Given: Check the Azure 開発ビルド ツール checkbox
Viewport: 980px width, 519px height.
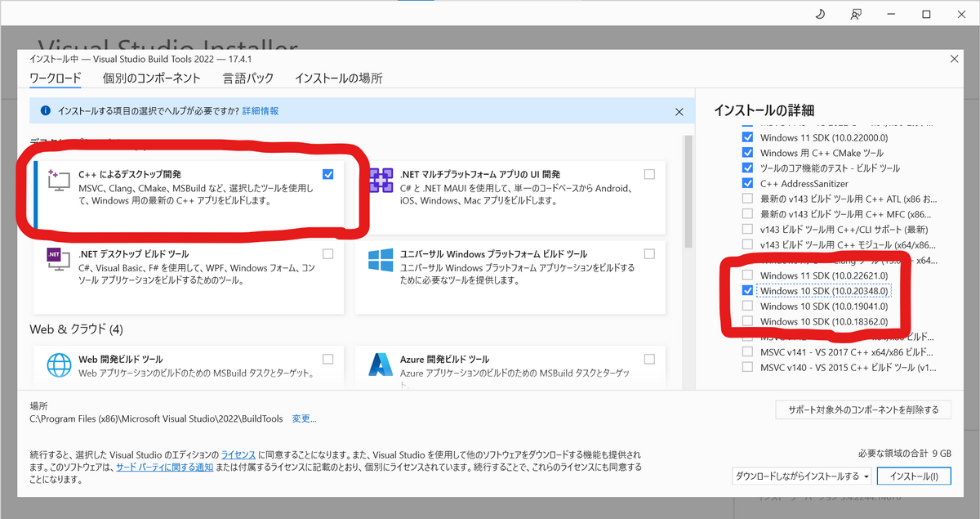Looking at the screenshot, I should point(649,359).
